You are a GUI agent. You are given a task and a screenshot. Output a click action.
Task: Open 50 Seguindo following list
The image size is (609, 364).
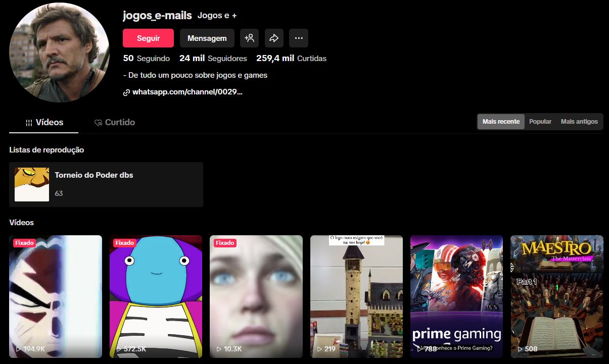click(x=147, y=59)
